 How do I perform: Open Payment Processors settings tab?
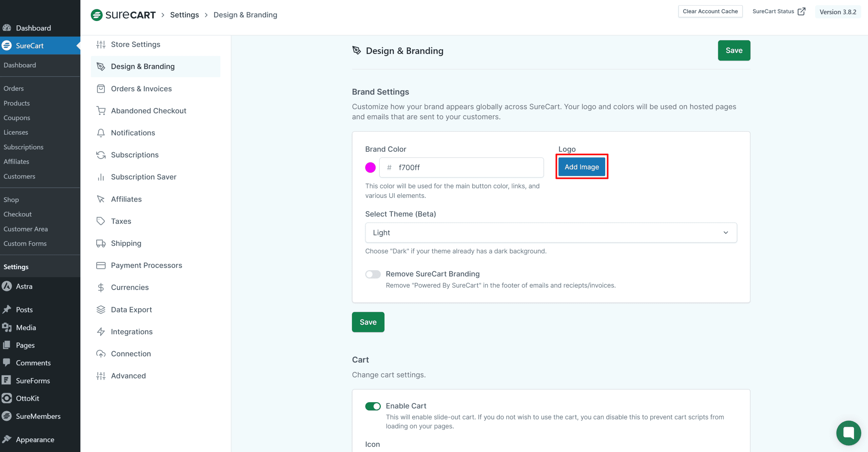[x=146, y=265]
